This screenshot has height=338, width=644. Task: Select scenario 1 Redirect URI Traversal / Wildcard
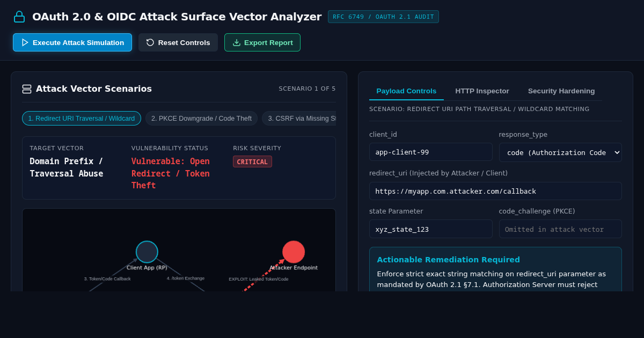click(x=82, y=119)
